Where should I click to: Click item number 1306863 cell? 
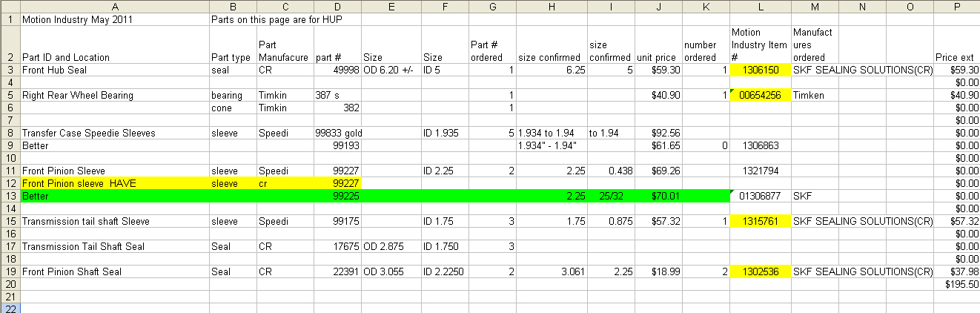tap(760, 145)
